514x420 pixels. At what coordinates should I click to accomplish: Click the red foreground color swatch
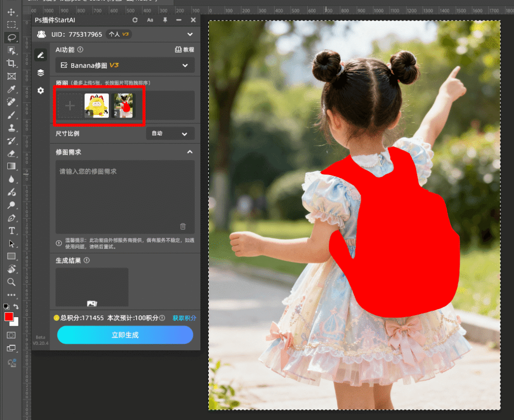pos(9,317)
